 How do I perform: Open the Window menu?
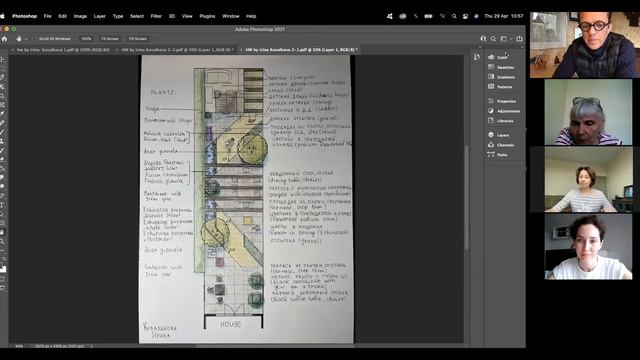pyautogui.click(x=231, y=16)
